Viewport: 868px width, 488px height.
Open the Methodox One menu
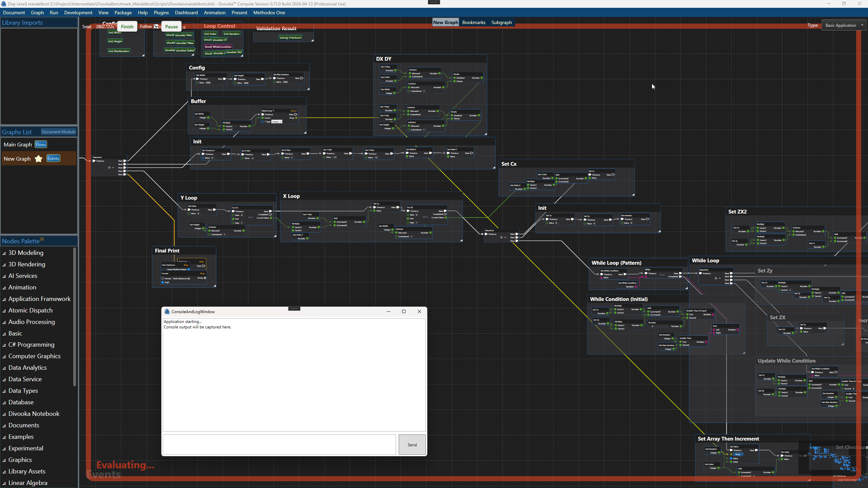coord(269,13)
